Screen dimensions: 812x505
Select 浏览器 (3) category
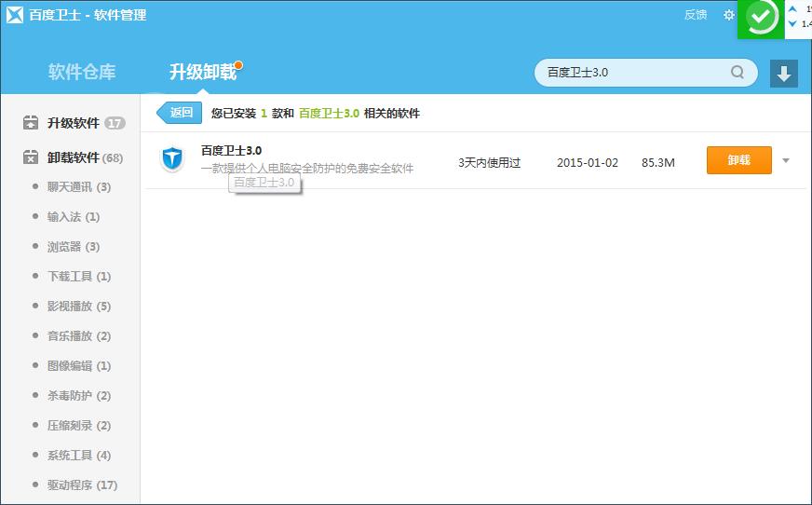73,247
